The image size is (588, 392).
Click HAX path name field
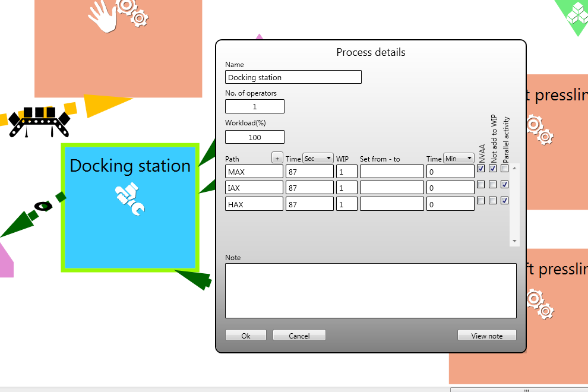pyautogui.click(x=254, y=204)
